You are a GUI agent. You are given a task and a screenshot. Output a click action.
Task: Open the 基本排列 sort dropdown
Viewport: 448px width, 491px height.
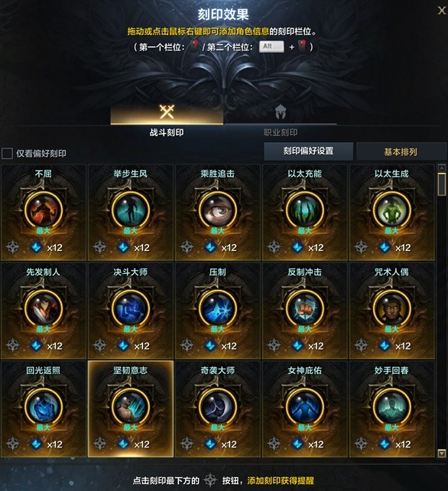click(x=401, y=152)
